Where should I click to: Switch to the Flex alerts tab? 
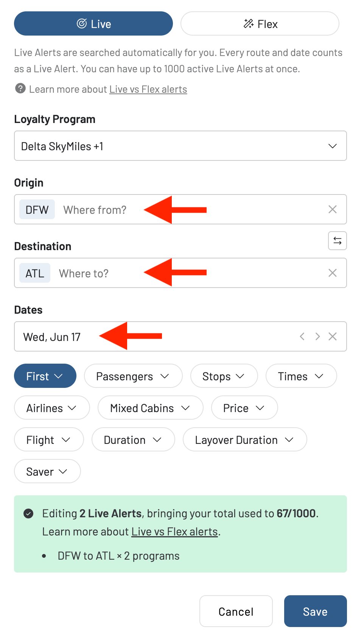259,23
